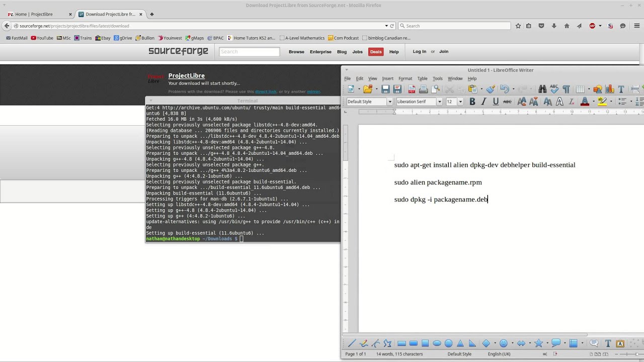The height and width of the screenshot is (362, 644).
Task: Click the Undo arrow in Writer
Action: point(505,89)
